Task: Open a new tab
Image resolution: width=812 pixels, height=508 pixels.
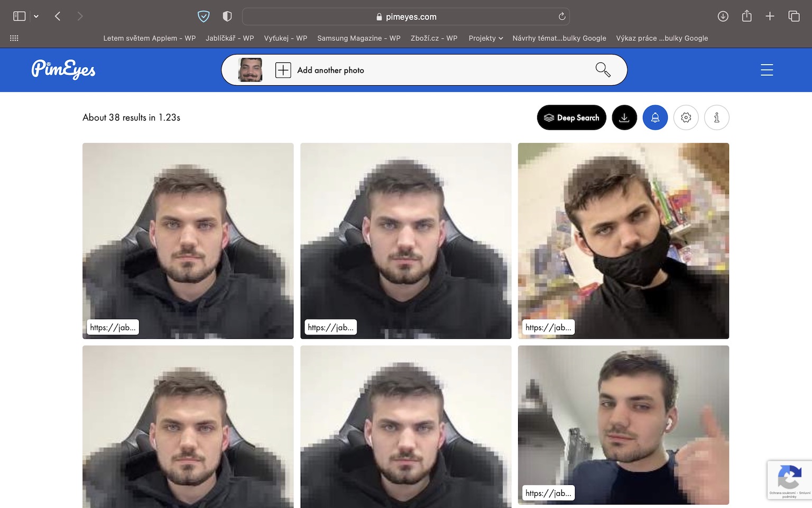Action: (770, 16)
